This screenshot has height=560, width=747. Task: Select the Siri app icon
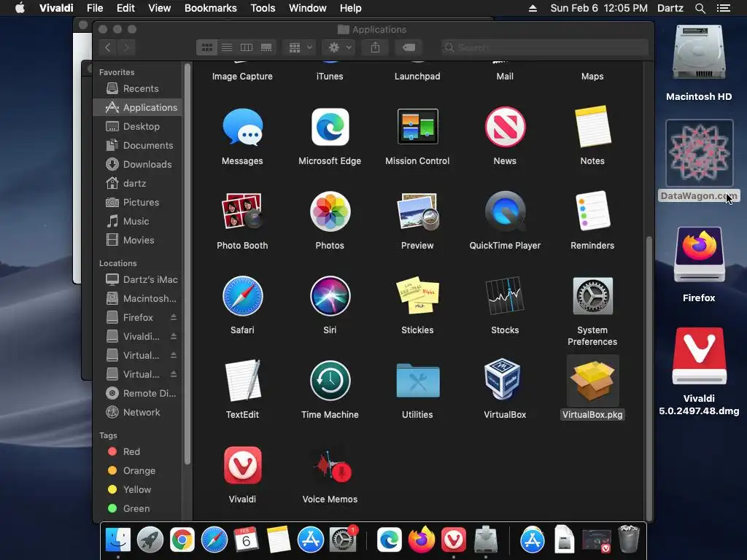(x=330, y=296)
